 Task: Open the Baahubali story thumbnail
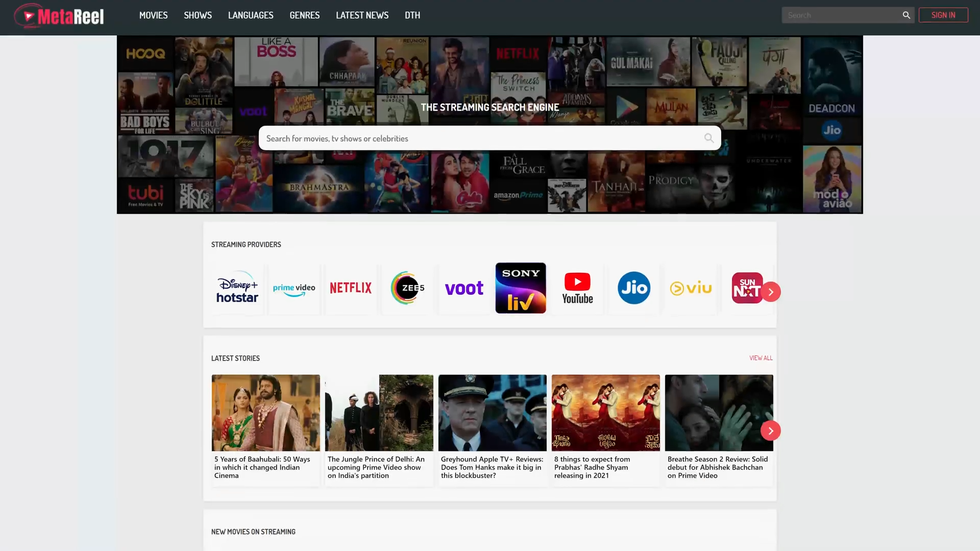266,413
